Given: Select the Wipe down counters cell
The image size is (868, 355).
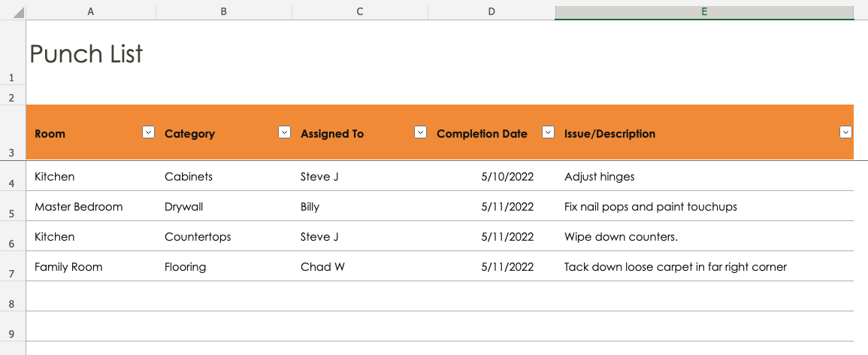Looking at the screenshot, I should coord(704,236).
